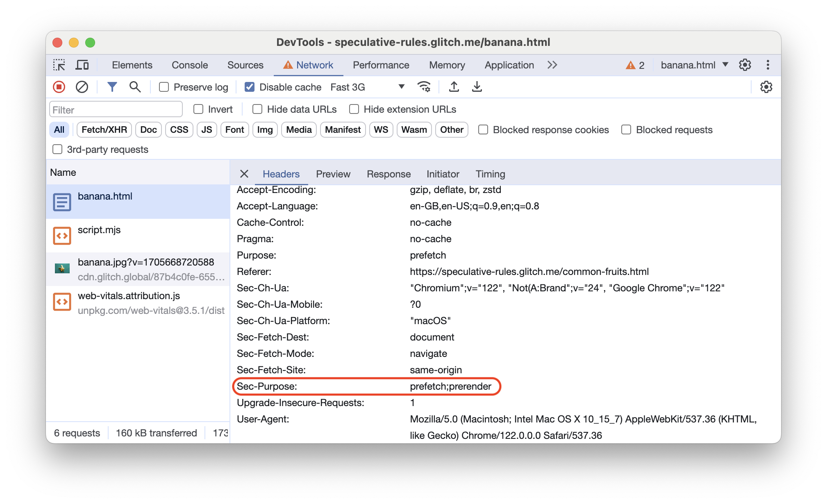Click the stop recording network icon
827x504 pixels.
point(60,87)
